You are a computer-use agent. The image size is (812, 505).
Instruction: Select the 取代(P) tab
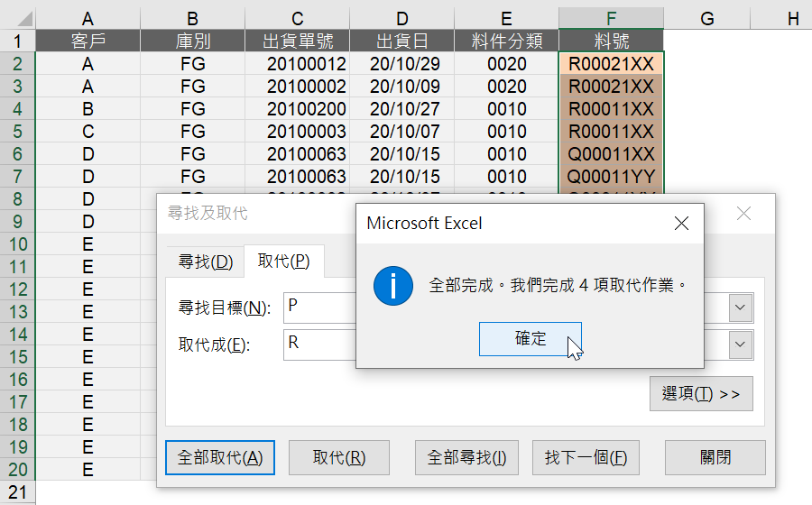coord(284,261)
